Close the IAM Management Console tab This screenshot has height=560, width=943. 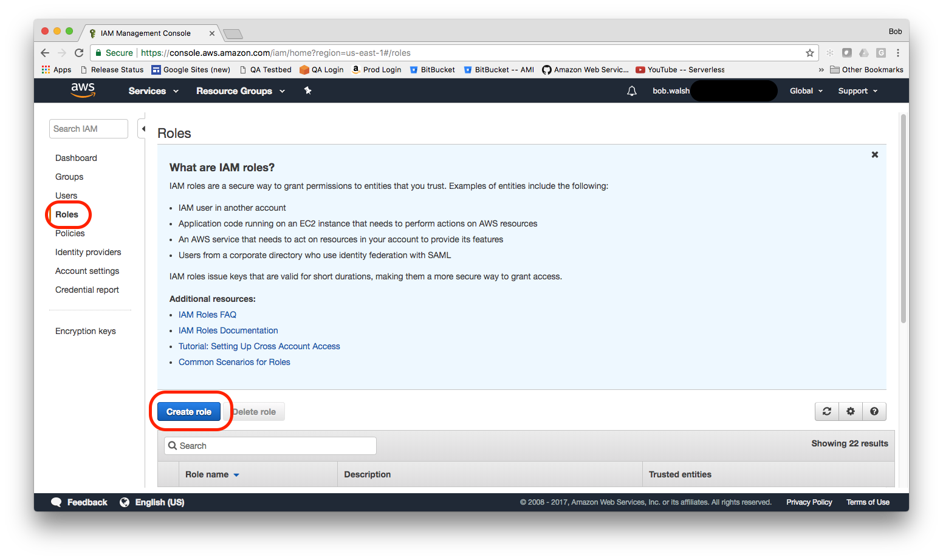[212, 33]
